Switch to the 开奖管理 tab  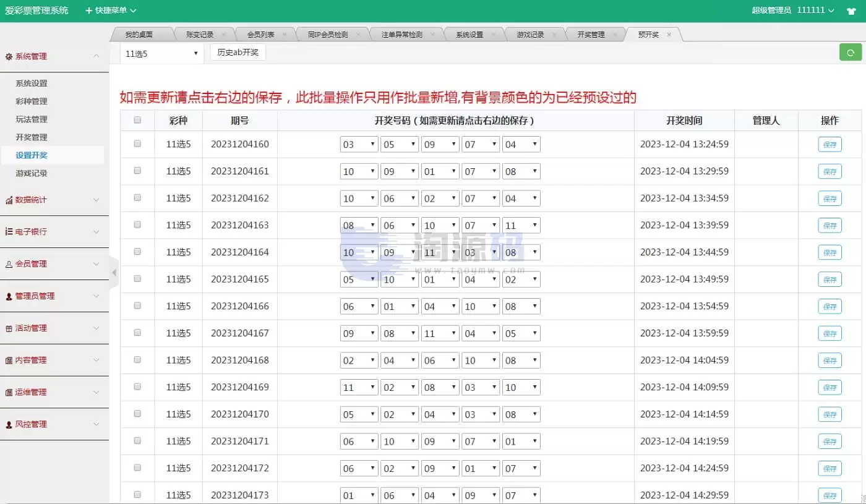tap(591, 35)
